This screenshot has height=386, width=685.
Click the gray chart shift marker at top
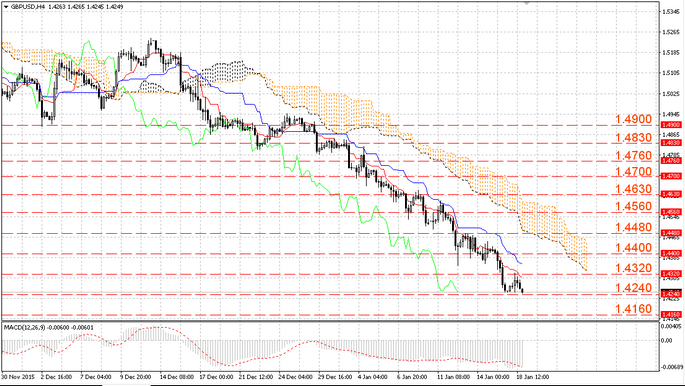tap(527, 3)
